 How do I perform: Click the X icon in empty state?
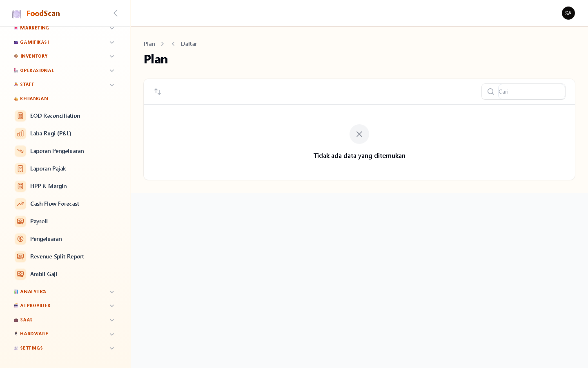(359, 134)
